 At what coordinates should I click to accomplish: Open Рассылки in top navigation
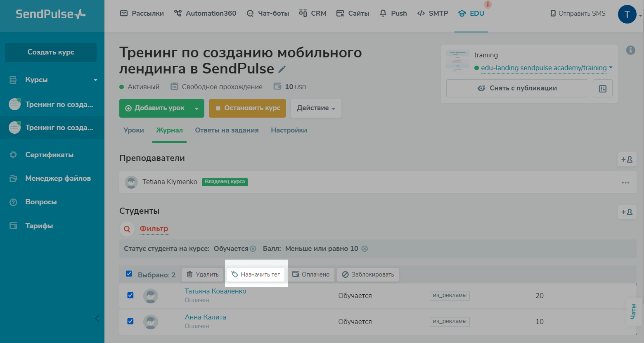tap(142, 14)
